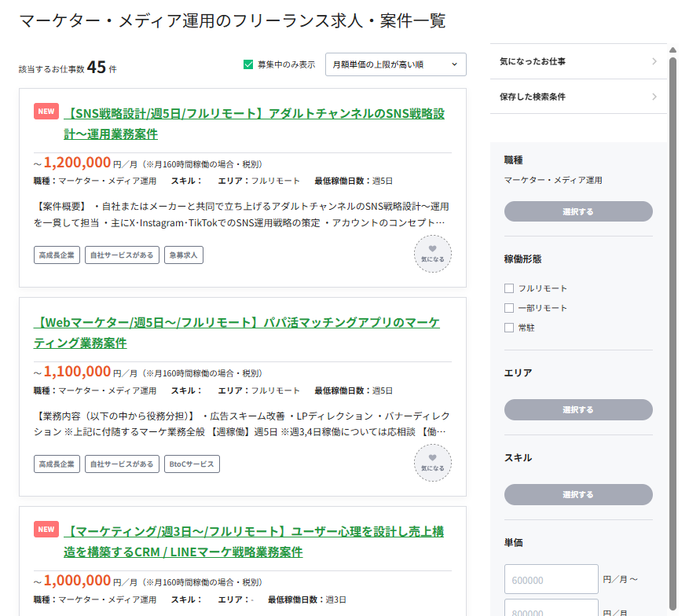
Task: Check the 一部リモート option
Action: click(x=509, y=308)
